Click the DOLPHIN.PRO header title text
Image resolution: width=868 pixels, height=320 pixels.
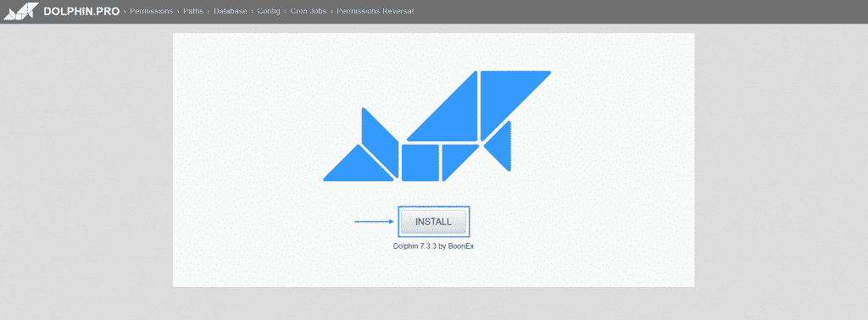(x=81, y=11)
